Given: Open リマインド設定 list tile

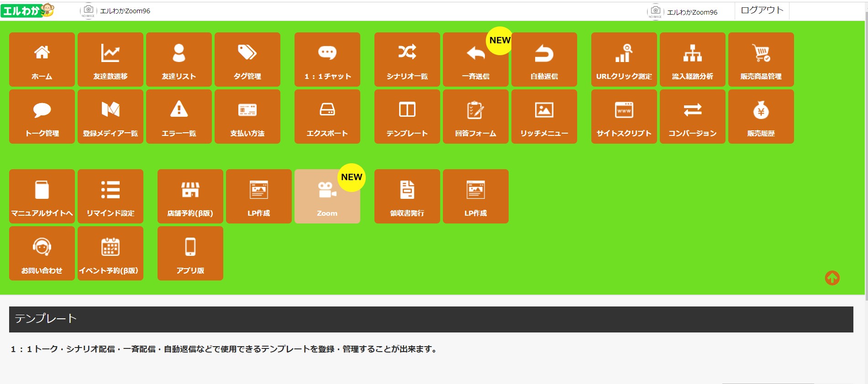Looking at the screenshot, I should point(110,196).
